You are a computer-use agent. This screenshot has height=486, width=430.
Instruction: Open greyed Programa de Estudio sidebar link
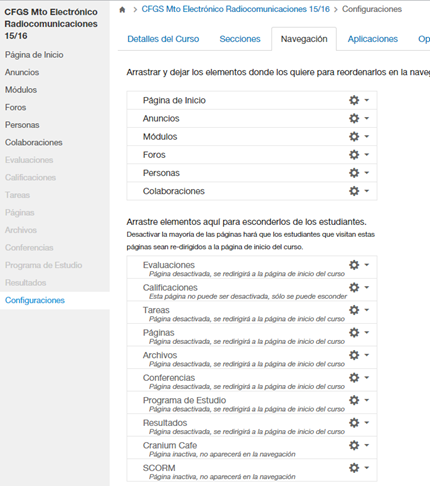tap(43, 265)
